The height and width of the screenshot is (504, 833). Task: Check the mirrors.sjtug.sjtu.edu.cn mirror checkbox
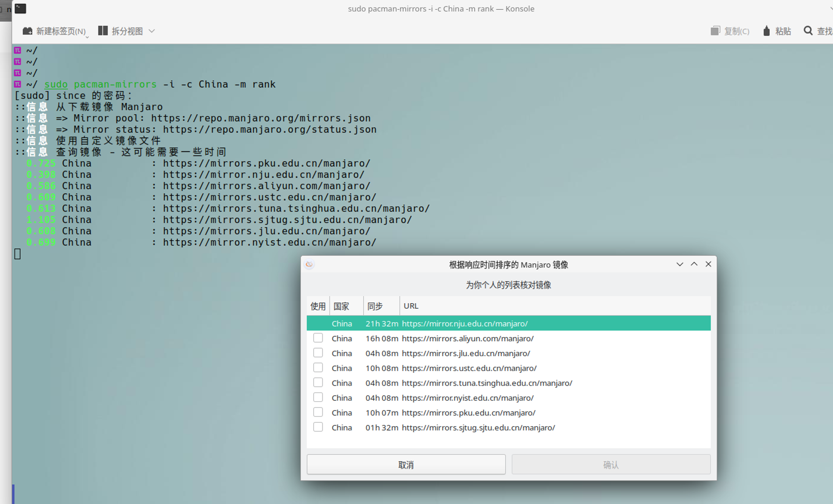point(318,427)
